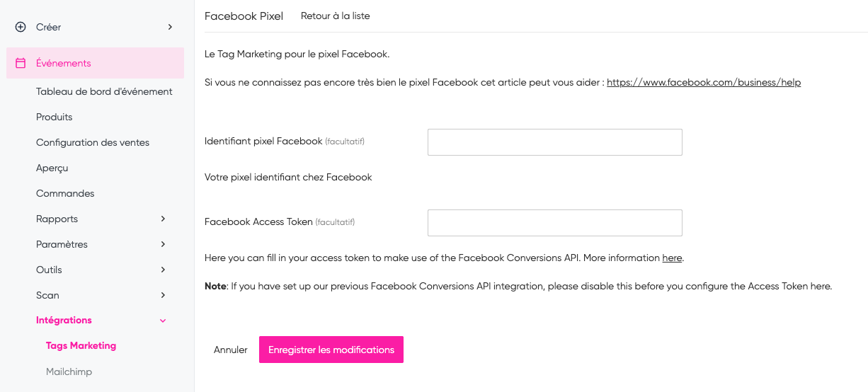868x392 pixels.
Task: Collapse the Intégrations section chevron
Action: (163, 321)
